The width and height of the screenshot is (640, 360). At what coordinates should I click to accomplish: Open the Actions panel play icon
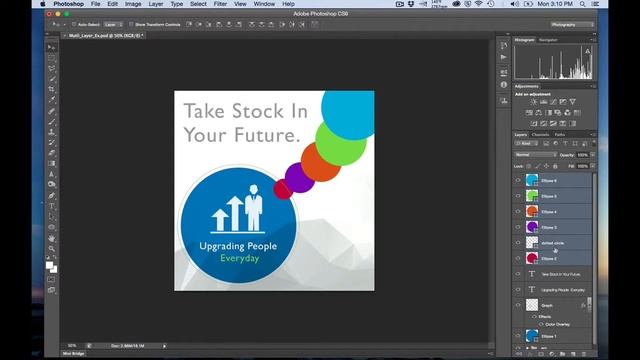pyautogui.click(x=504, y=57)
